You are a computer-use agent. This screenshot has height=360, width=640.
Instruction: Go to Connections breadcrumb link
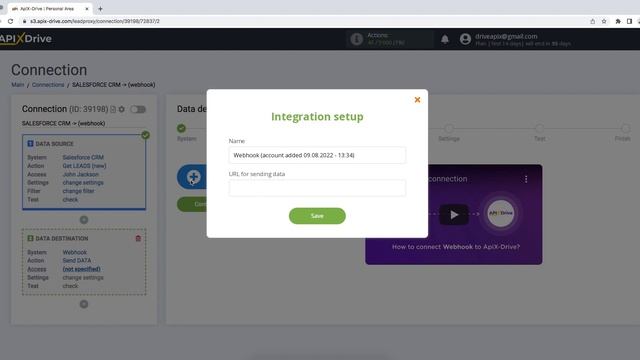point(48,85)
